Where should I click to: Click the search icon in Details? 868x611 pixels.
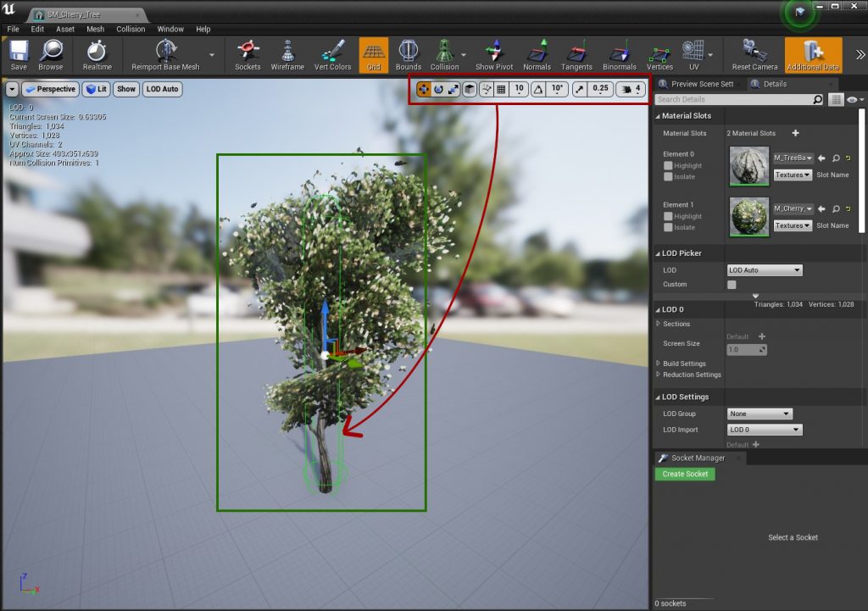(x=818, y=100)
